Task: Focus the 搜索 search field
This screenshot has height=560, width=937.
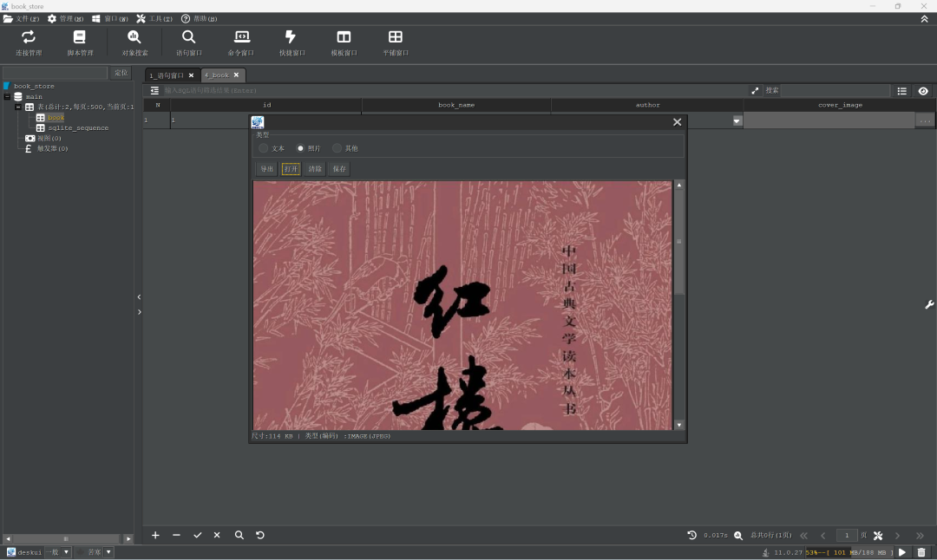Action: (835, 91)
